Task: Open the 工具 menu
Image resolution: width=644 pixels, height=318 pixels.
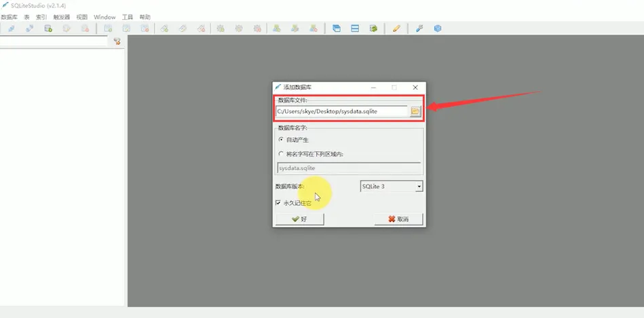Action: click(128, 17)
